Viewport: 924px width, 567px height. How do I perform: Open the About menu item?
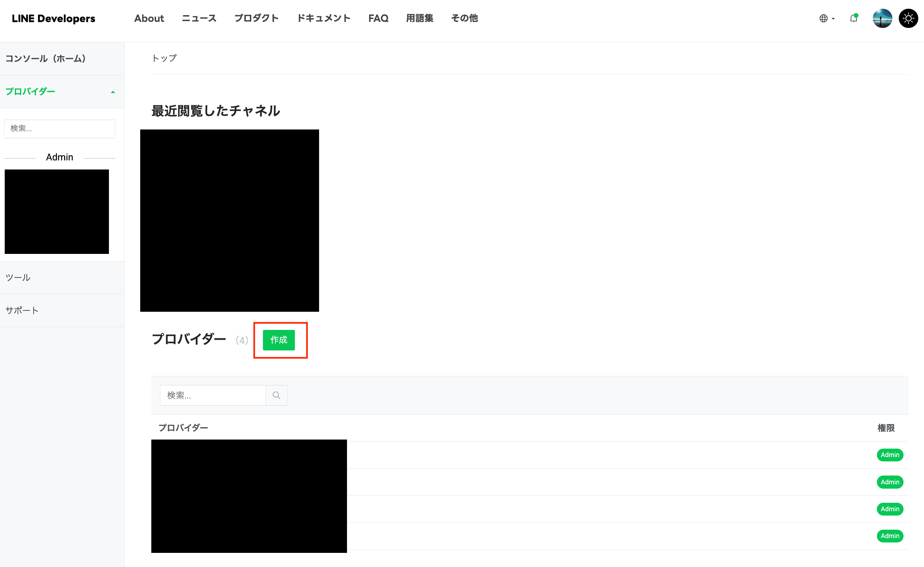pos(149,18)
